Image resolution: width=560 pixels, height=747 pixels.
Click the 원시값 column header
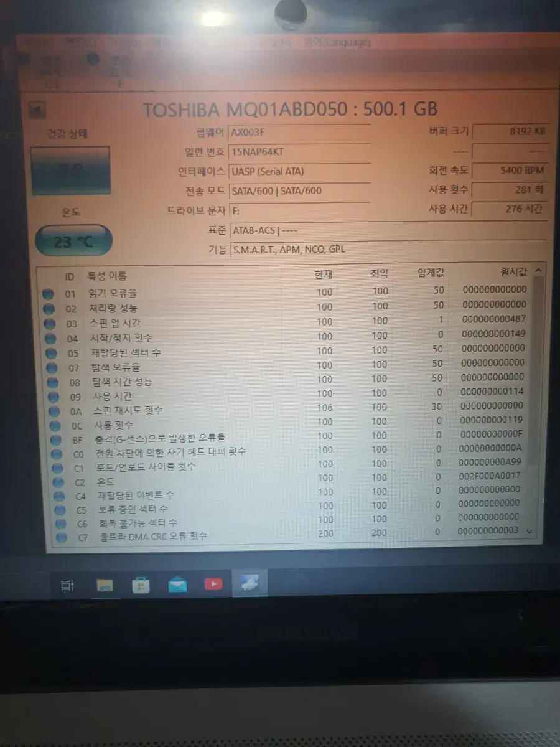(514, 272)
